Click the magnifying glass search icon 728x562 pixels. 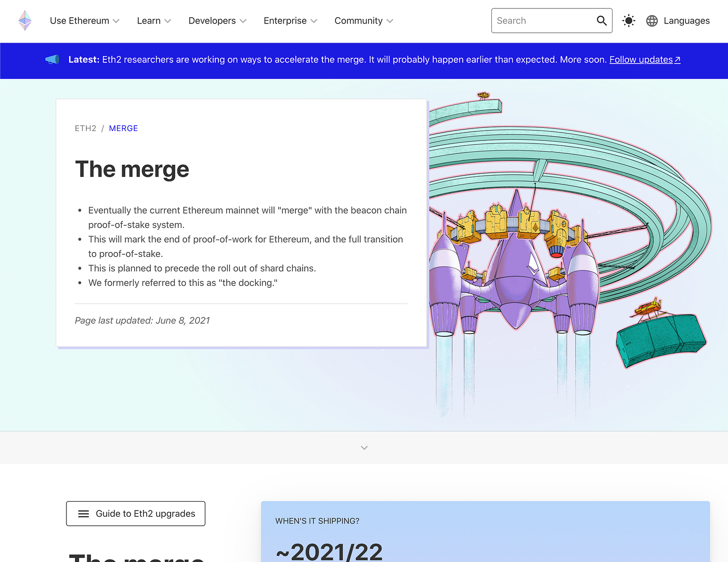pos(602,21)
